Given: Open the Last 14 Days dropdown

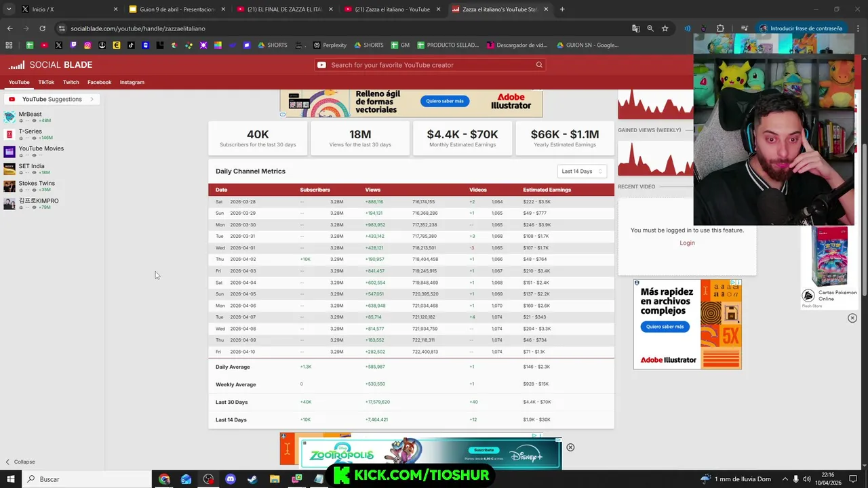Looking at the screenshot, I should (x=582, y=171).
